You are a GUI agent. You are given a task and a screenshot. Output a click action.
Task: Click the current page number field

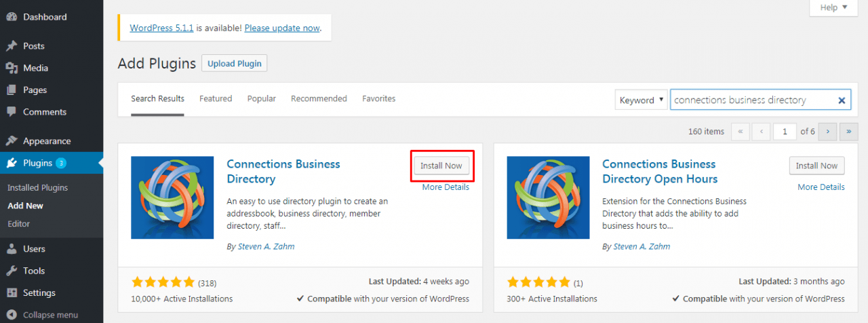point(785,132)
